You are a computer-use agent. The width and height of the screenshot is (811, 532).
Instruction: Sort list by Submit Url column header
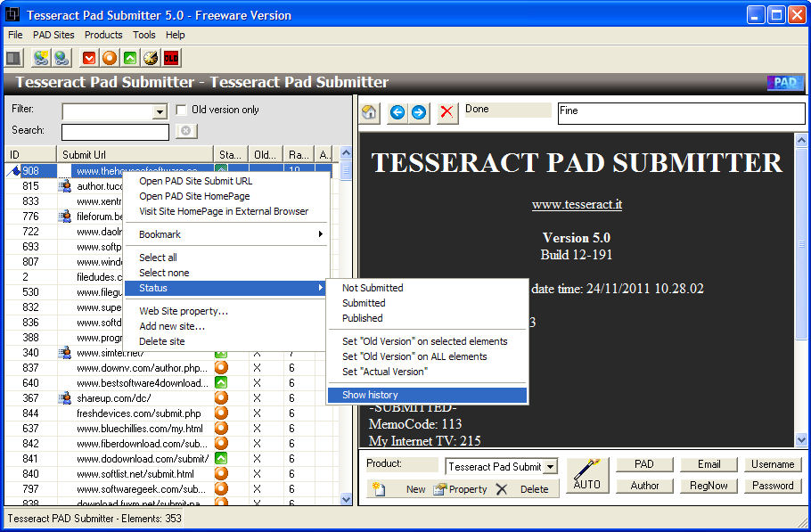135,154
